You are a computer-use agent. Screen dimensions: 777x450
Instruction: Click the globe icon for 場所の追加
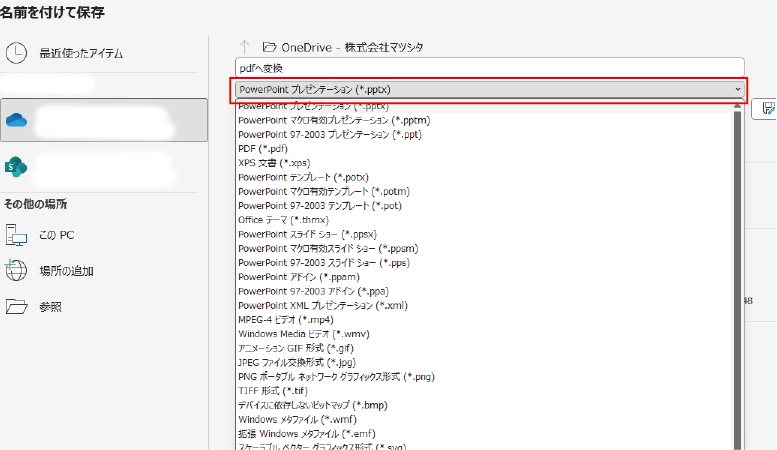16,271
